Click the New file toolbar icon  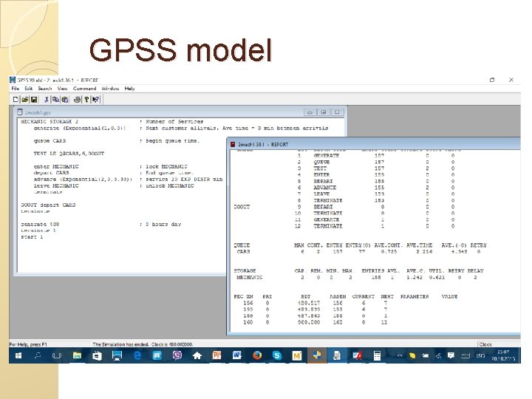coord(16,100)
